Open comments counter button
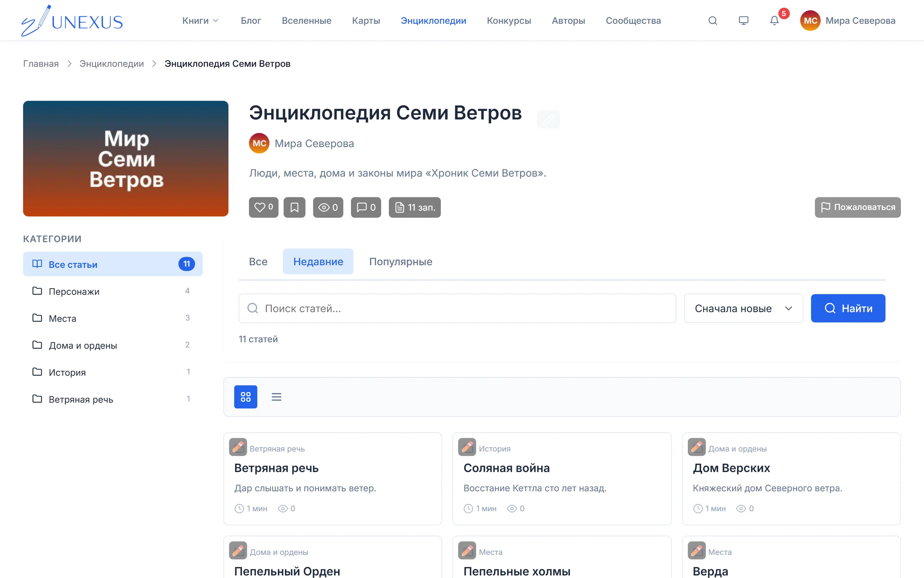 tap(366, 207)
